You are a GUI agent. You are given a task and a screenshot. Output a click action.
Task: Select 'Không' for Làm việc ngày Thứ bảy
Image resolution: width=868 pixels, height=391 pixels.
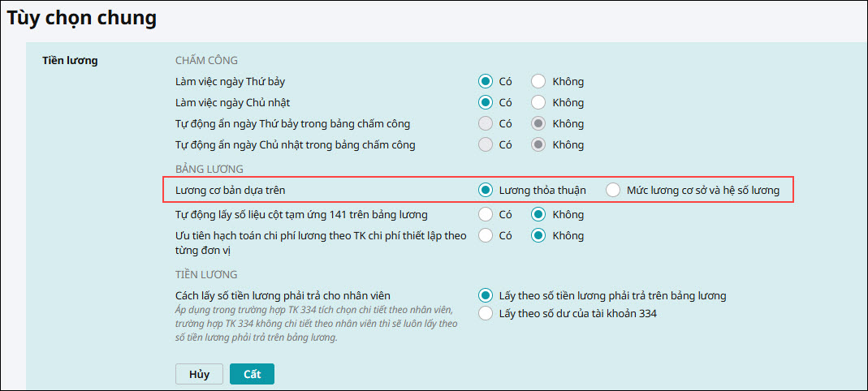[x=538, y=81]
